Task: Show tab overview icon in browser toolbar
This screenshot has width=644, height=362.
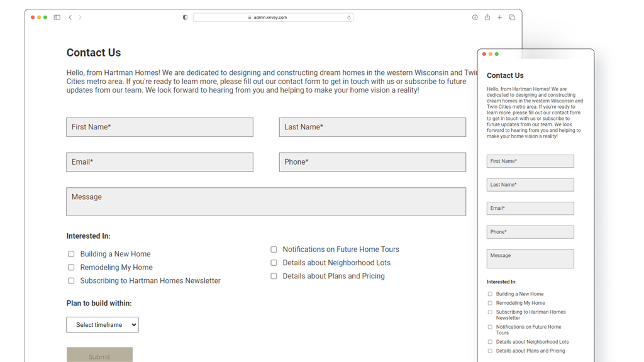Action: point(512,17)
